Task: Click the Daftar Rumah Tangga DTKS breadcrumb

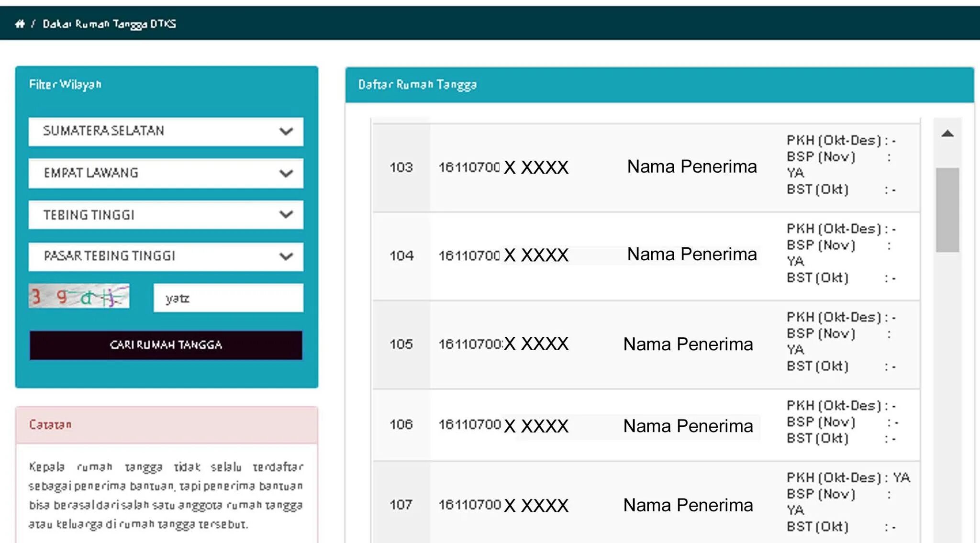Action: [109, 23]
